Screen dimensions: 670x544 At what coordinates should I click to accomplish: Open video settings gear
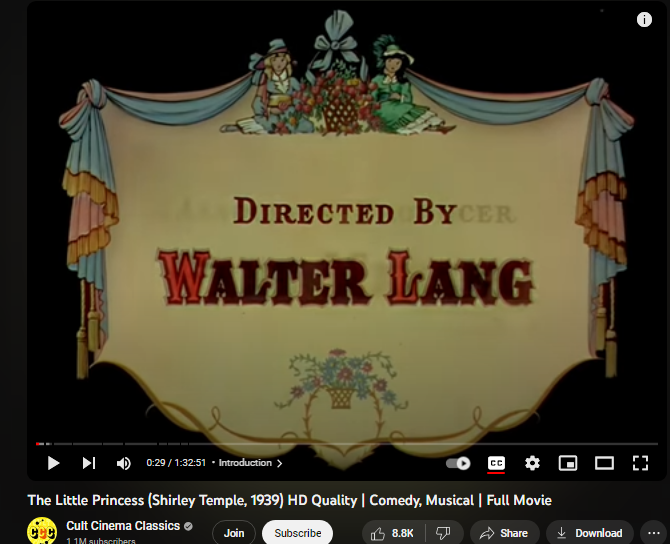(x=532, y=463)
